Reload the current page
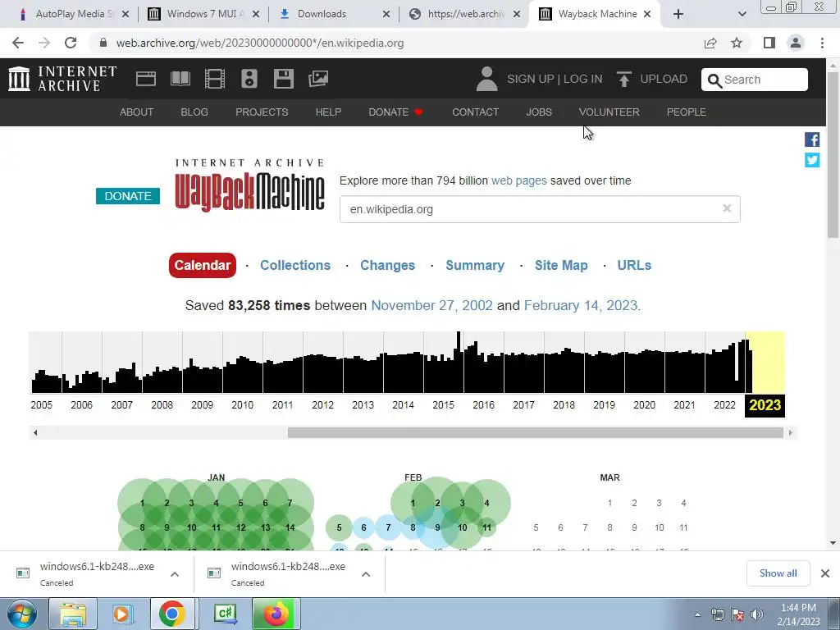 [x=71, y=43]
